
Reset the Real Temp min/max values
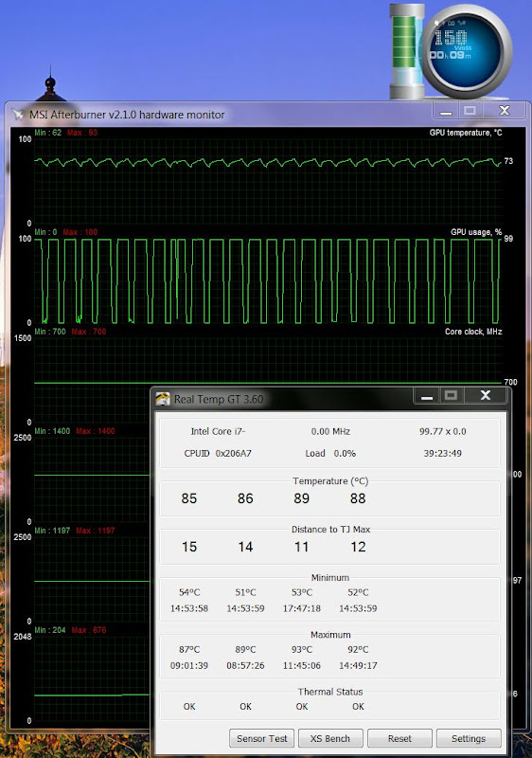[399, 738]
